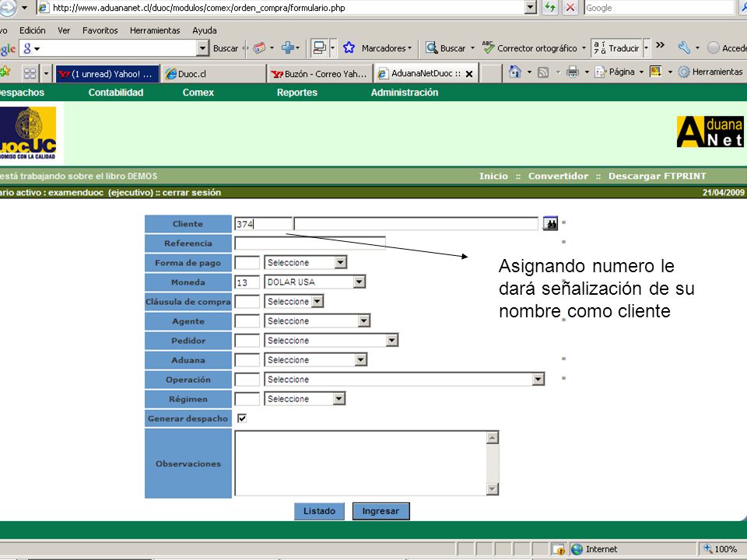The height and width of the screenshot is (560, 747).
Task: Click the Traducir translate tool
Action: click(x=616, y=48)
